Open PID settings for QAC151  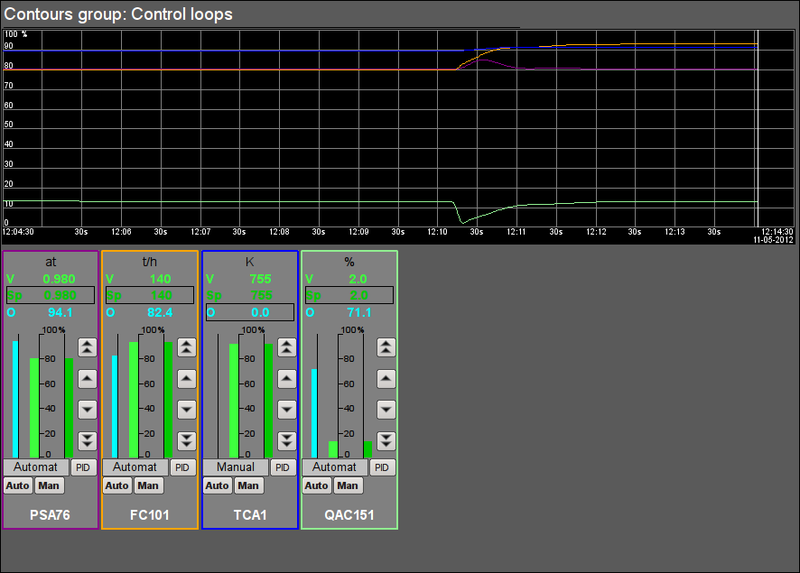(x=382, y=467)
